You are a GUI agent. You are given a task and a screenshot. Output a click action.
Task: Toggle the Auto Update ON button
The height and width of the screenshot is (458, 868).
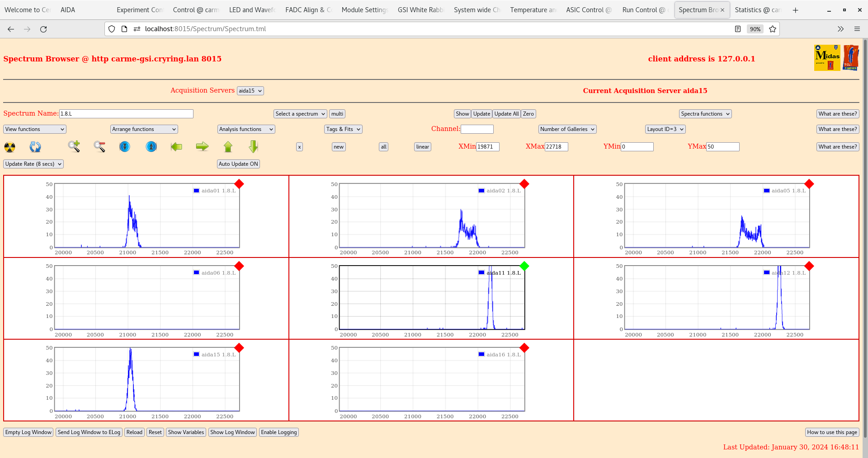(238, 164)
